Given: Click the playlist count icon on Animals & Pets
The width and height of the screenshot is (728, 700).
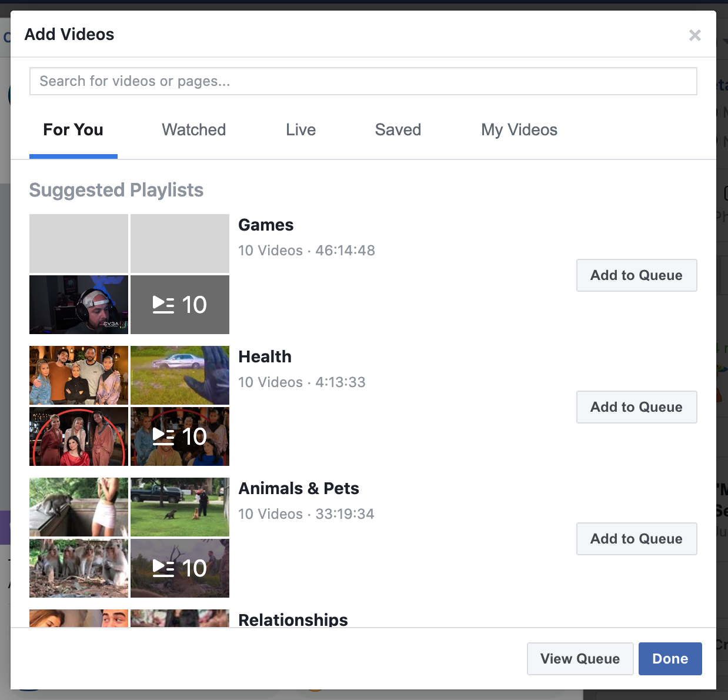Looking at the screenshot, I should pyautogui.click(x=180, y=568).
